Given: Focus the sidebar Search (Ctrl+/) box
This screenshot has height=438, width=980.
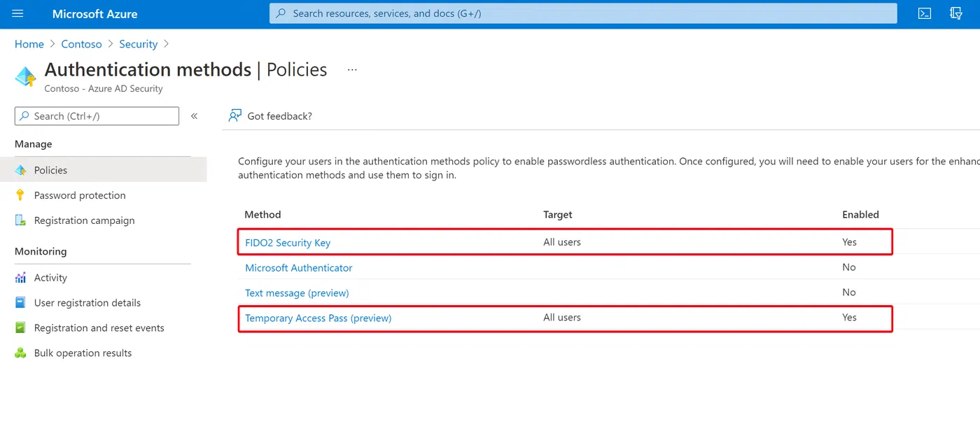Looking at the screenshot, I should click(x=97, y=116).
